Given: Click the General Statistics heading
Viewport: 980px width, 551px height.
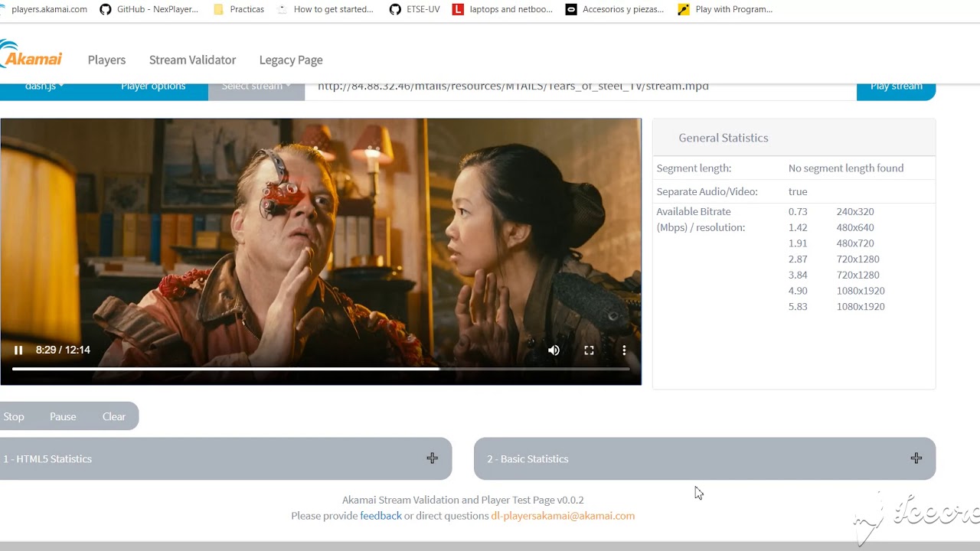Looking at the screenshot, I should [724, 138].
